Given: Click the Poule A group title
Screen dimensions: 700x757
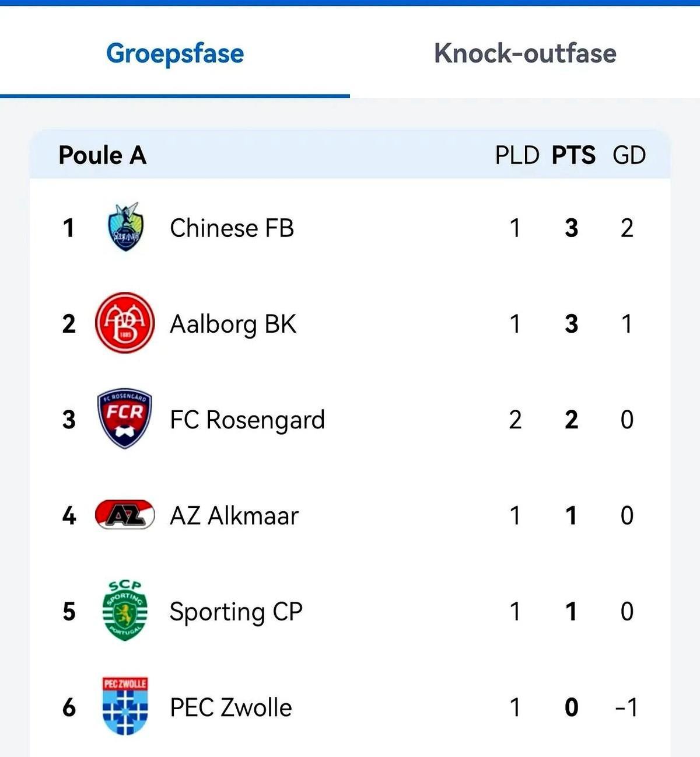Looking at the screenshot, I should click(103, 155).
